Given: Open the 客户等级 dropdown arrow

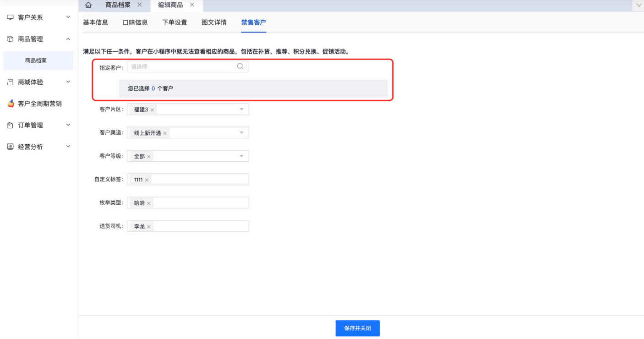Looking at the screenshot, I should pos(241,156).
